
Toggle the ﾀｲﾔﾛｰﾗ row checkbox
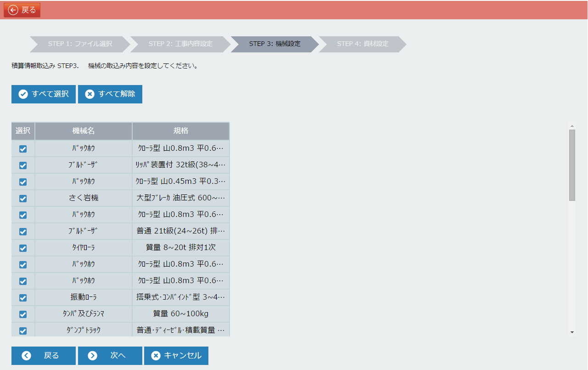point(23,248)
